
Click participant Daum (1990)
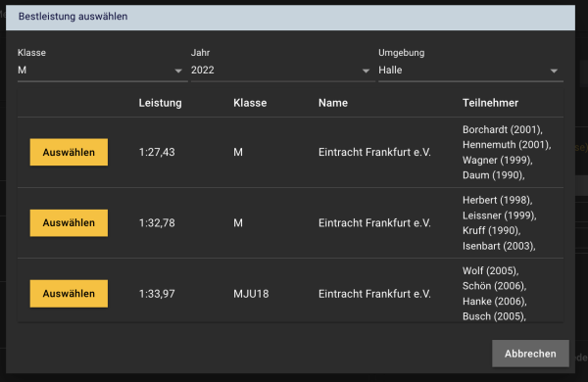[x=494, y=175]
